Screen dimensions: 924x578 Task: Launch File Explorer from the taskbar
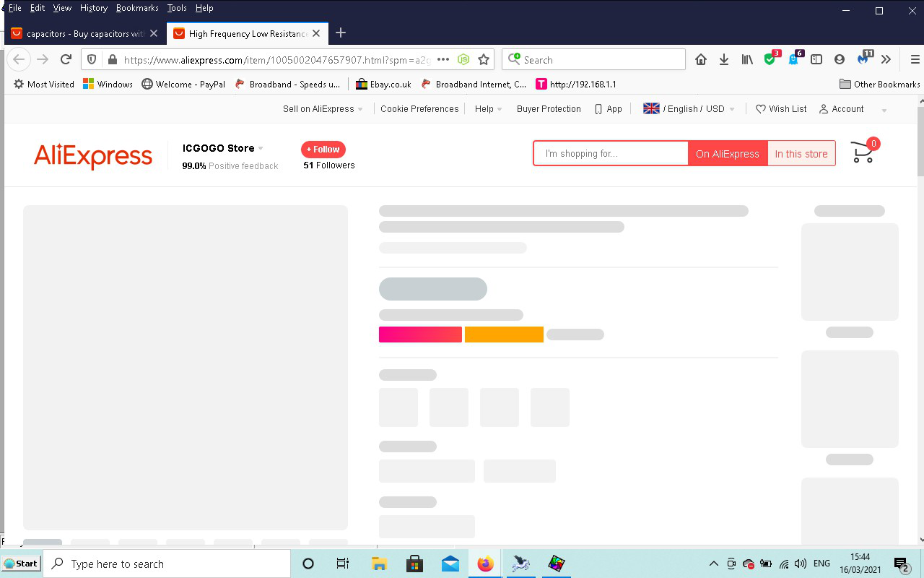[379, 564]
